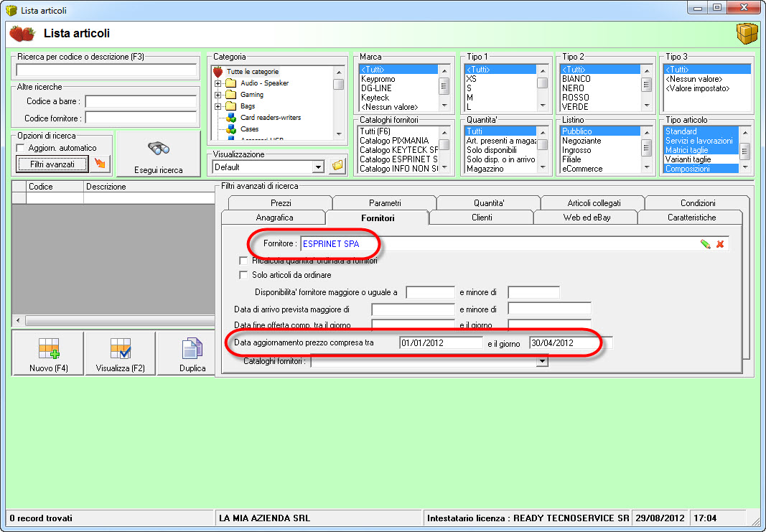Click the price update end date 30/04/2012
Viewport: 766px width, 532px height.
click(x=571, y=343)
